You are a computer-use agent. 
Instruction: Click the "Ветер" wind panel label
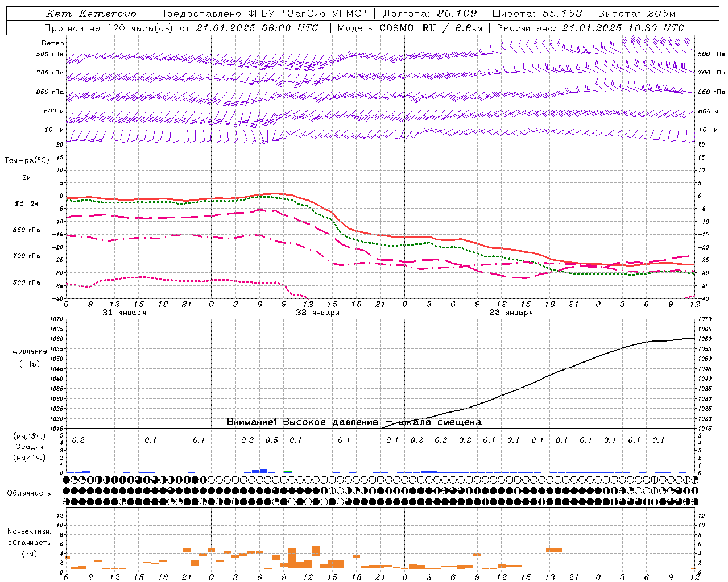click(53, 43)
